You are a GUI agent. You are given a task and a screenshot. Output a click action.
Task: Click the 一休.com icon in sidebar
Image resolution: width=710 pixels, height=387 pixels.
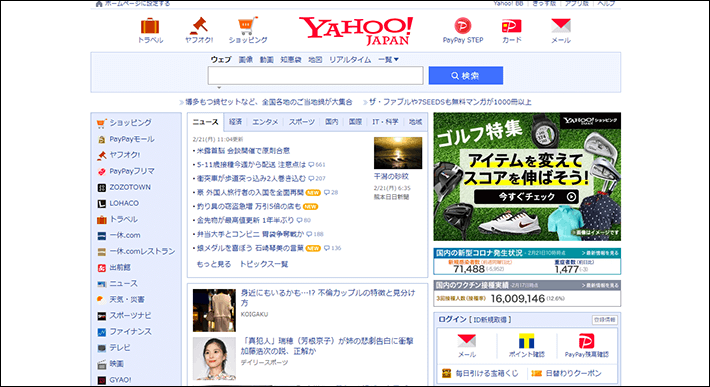101,235
